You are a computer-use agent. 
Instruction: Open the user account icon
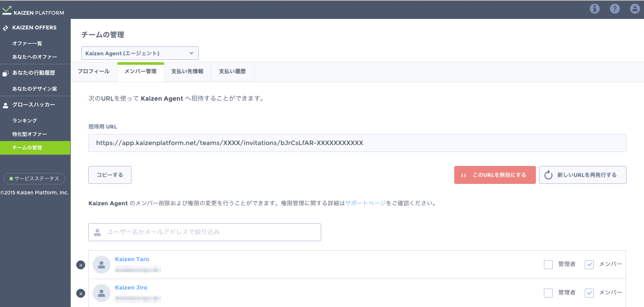coord(635,8)
